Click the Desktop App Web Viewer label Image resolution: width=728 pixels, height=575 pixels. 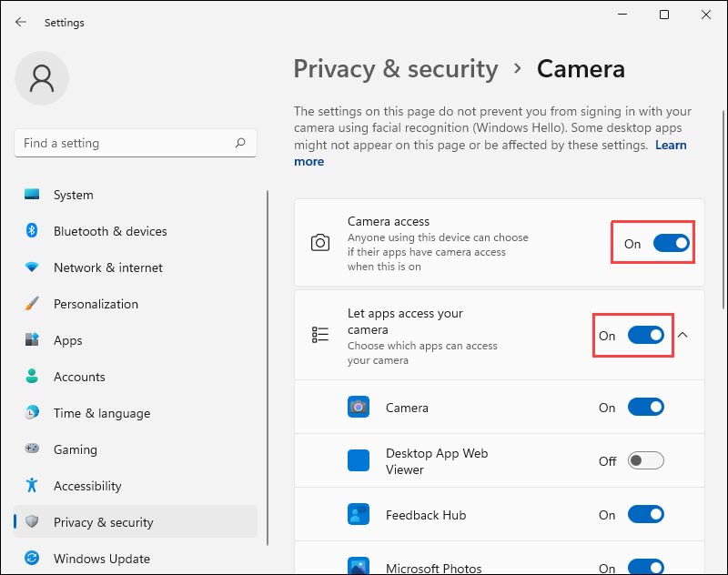click(437, 461)
